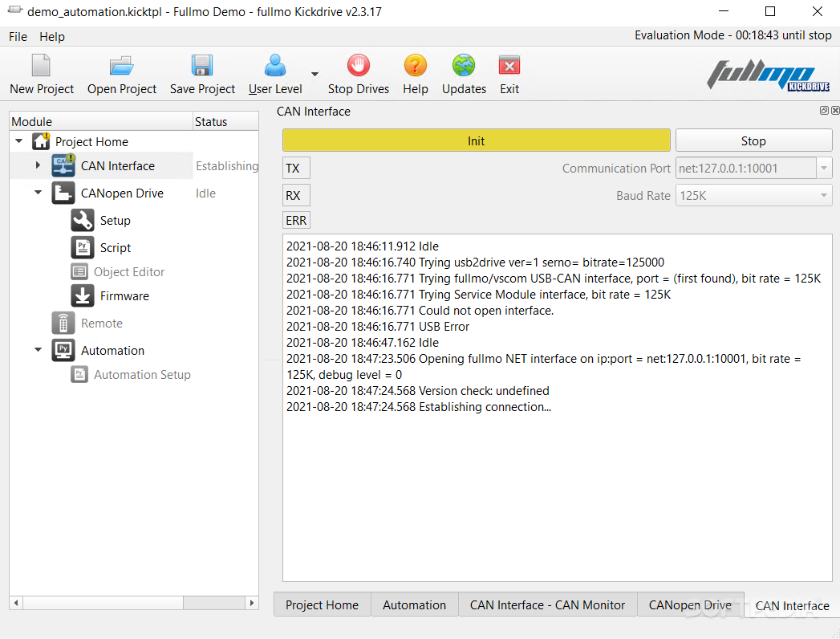Click the Firmware download icon

pyautogui.click(x=83, y=296)
